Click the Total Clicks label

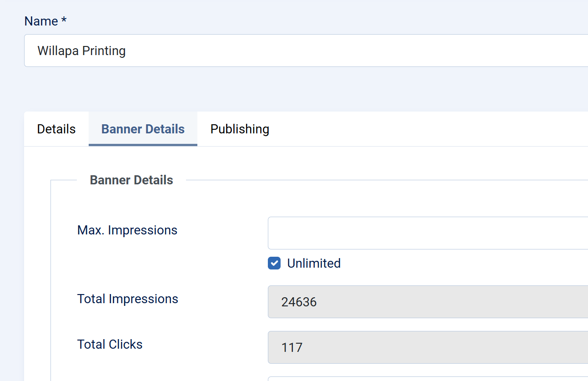coord(110,345)
